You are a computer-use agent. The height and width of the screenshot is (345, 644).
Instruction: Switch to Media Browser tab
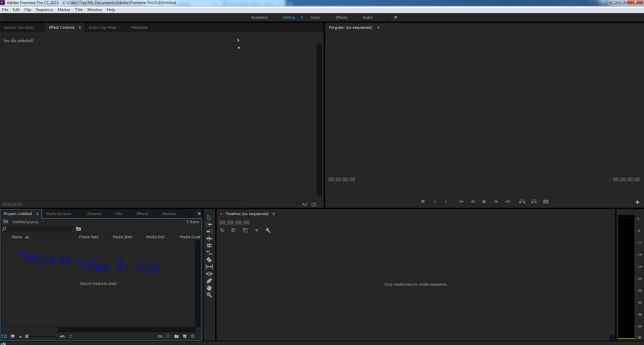tap(59, 214)
